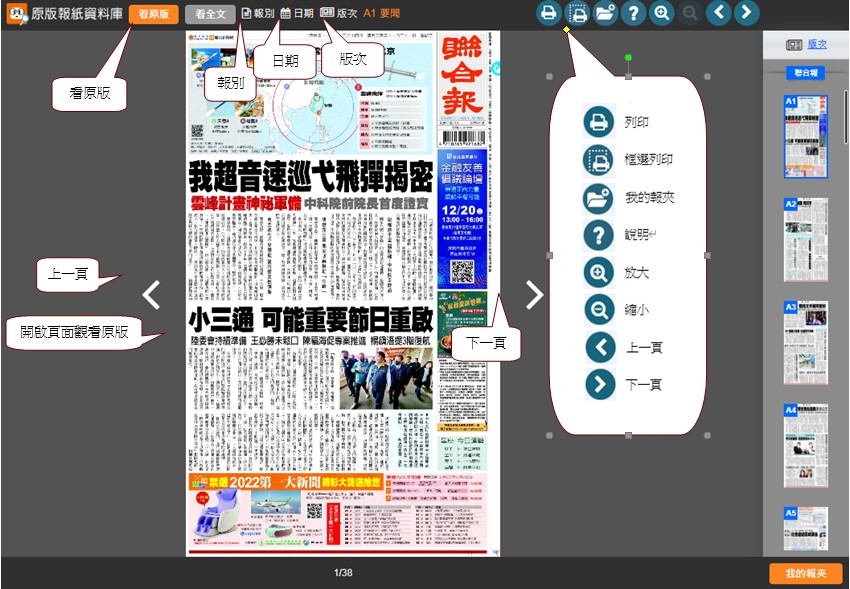Switch to 看全文 full-text view

(x=210, y=14)
